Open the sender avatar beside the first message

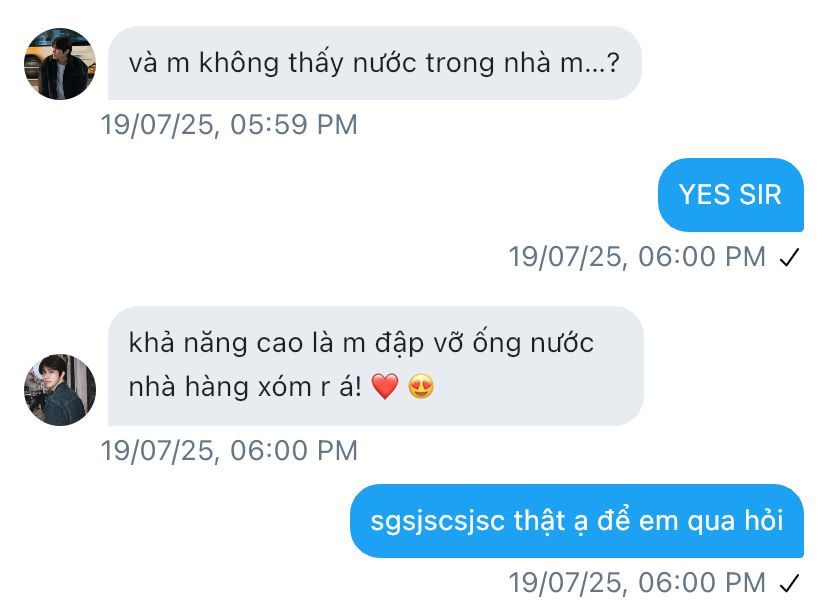tap(60, 64)
